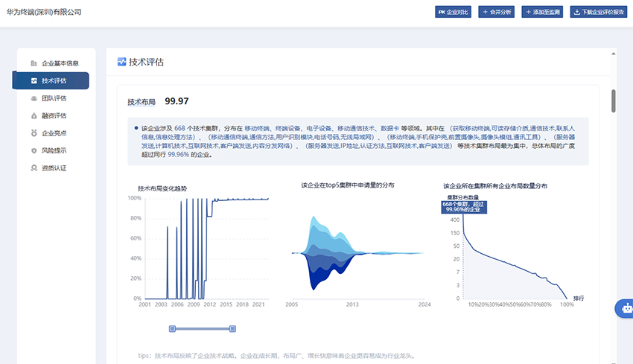Click the 技术评估 sidebar icon
The height and width of the screenshot is (364, 633).
click(x=34, y=80)
